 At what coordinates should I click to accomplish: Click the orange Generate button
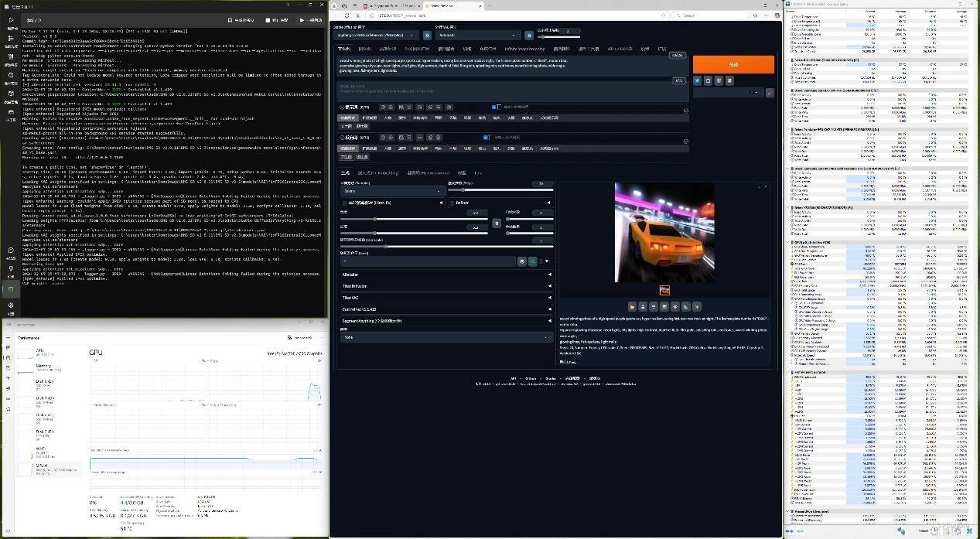(x=732, y=64)
